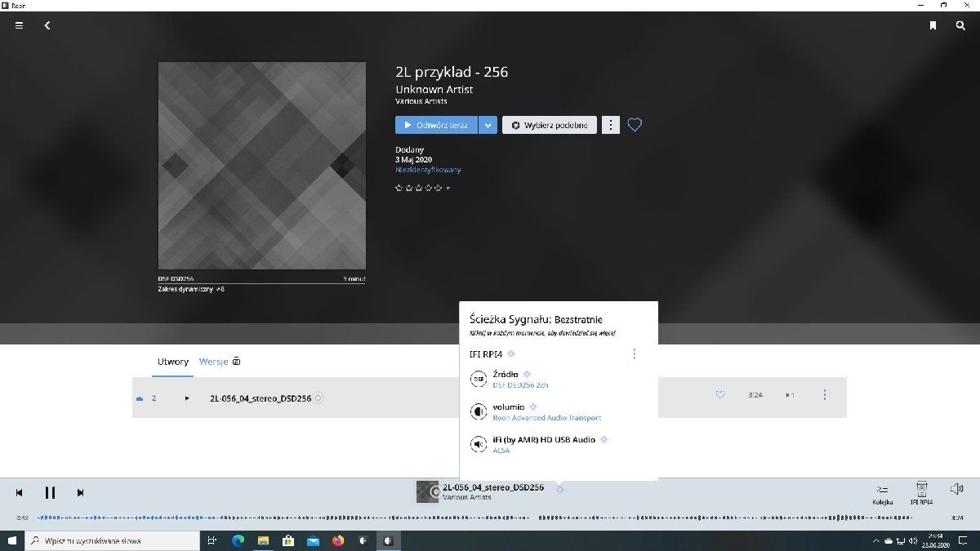Click the iFi HD USB Audio speaker icon
Screen dimensions: 980x551
tap(479, 444)
